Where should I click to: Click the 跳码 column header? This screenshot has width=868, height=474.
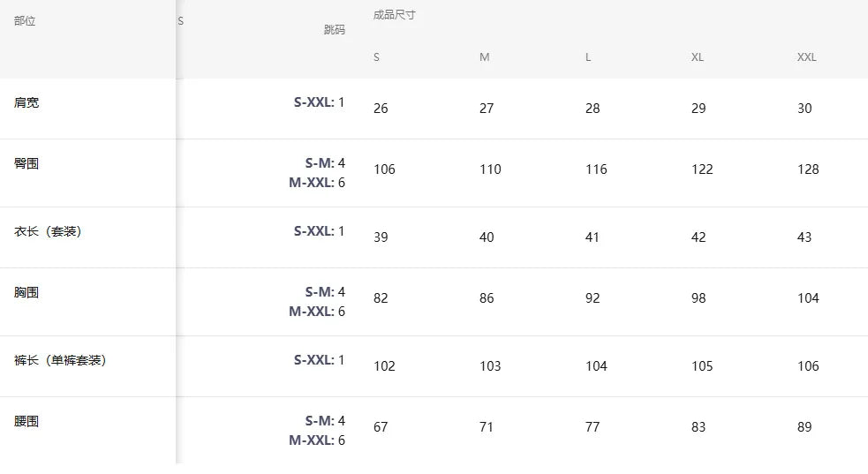[334, 30]
